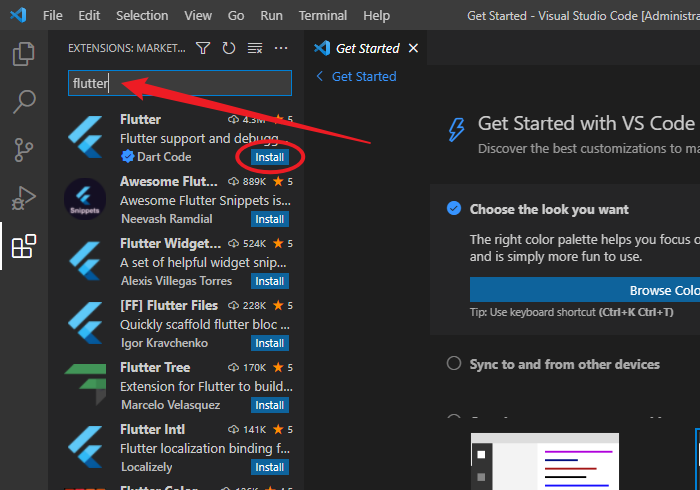Open the Selection menu
The width and height of the screenshot is (700, 490).
pos(142,16)
